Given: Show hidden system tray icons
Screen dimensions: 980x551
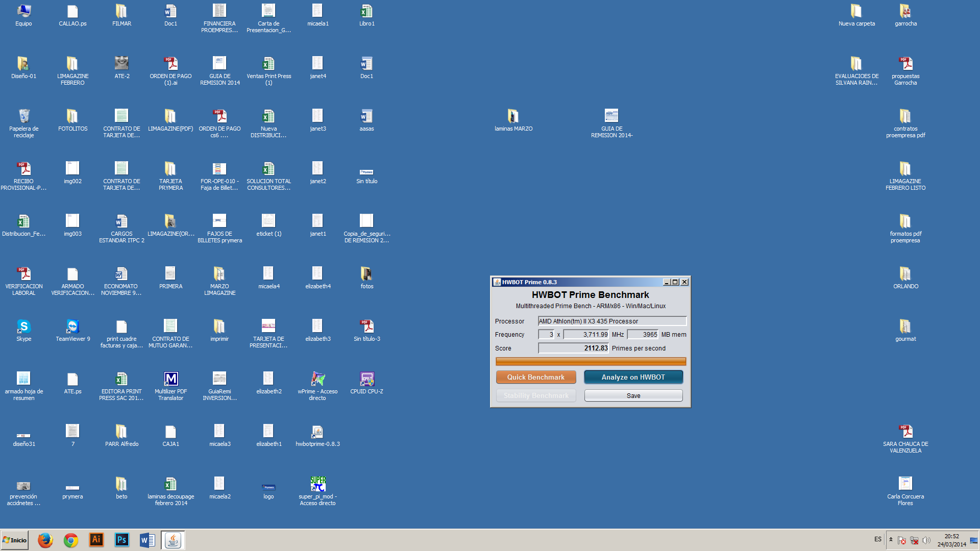Looking at the screenshot, I should (891, 540).
